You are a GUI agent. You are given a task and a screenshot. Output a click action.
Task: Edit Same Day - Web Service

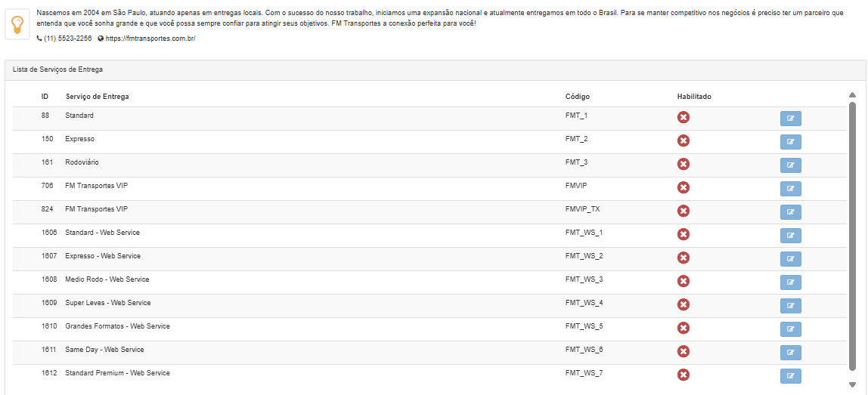pos(790,353)
